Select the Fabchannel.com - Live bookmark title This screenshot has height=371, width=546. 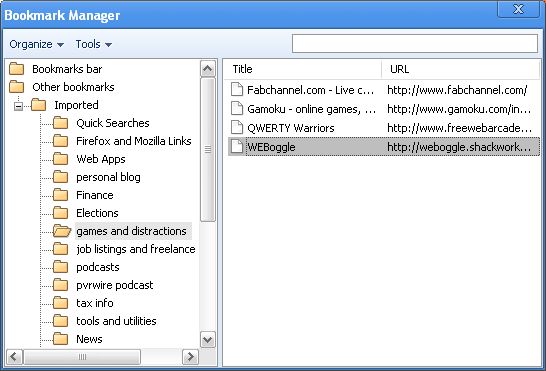[x=311, y=90]
